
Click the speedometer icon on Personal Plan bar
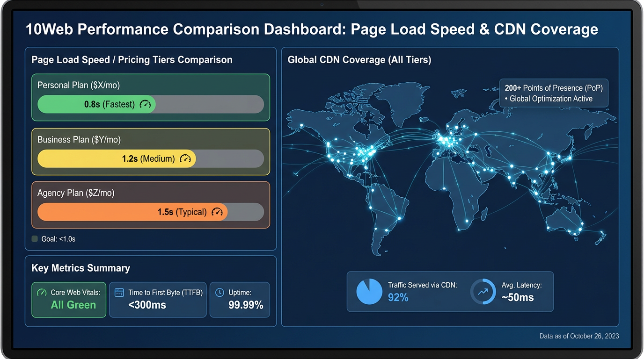(x=146, y=104)
